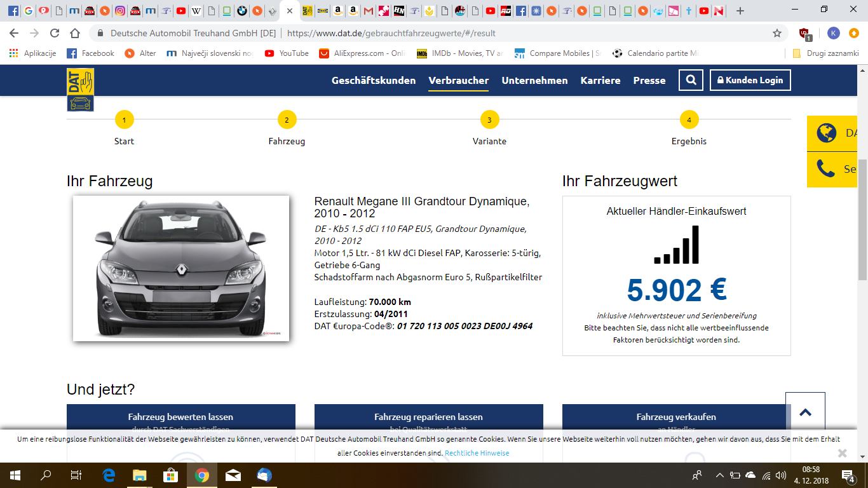Dismiss the cookie notice with the X
Viewport: 868px width, 488px height.
point(842,453)
